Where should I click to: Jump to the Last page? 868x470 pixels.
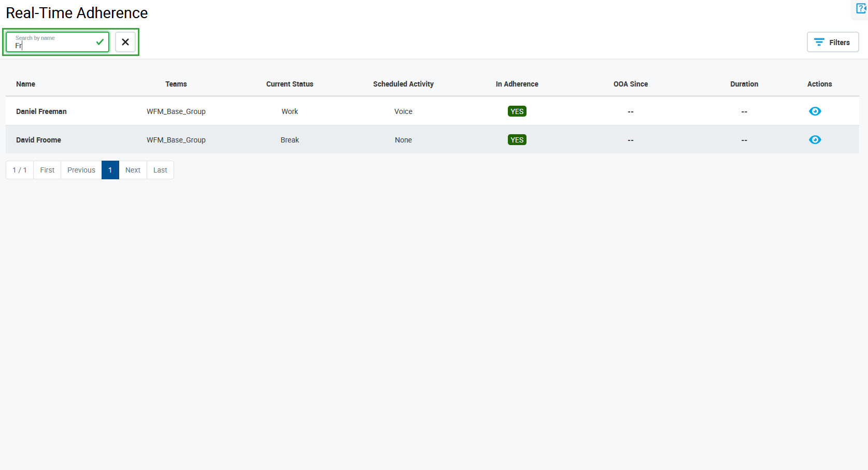160,170
